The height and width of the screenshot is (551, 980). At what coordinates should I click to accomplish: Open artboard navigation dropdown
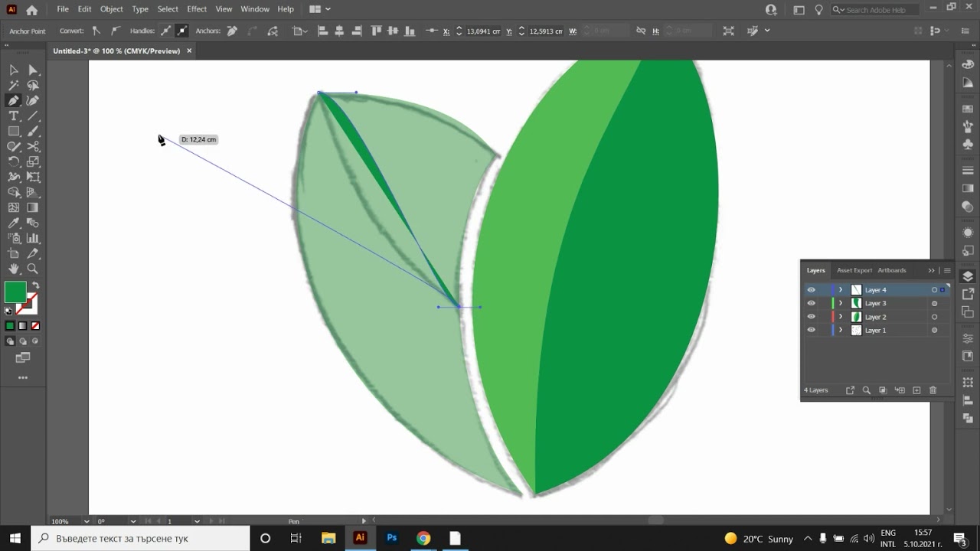coord(197,521)
